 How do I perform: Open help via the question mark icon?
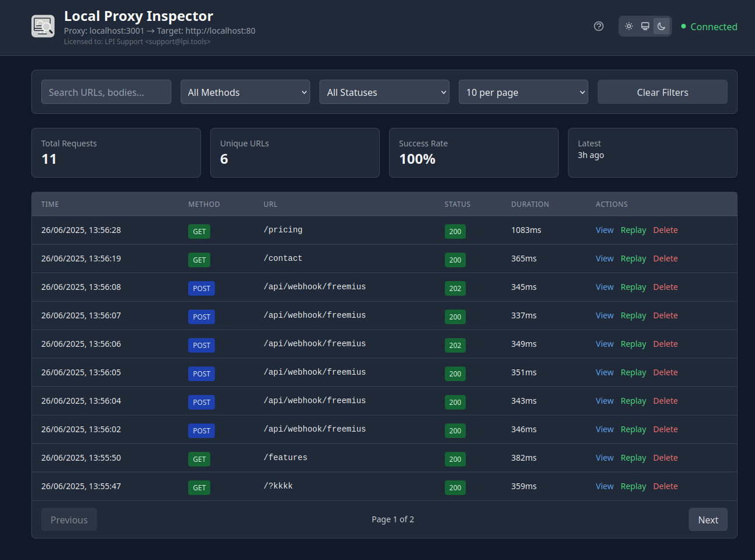pyautogui.click(x=599, y=26)
